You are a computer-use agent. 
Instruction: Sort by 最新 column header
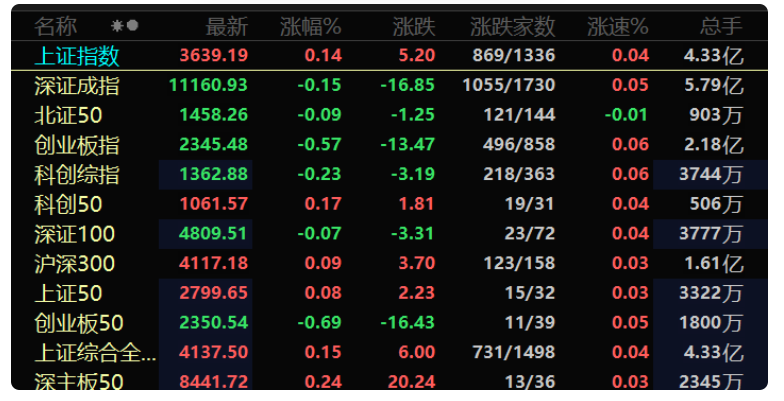click(227, 26)
